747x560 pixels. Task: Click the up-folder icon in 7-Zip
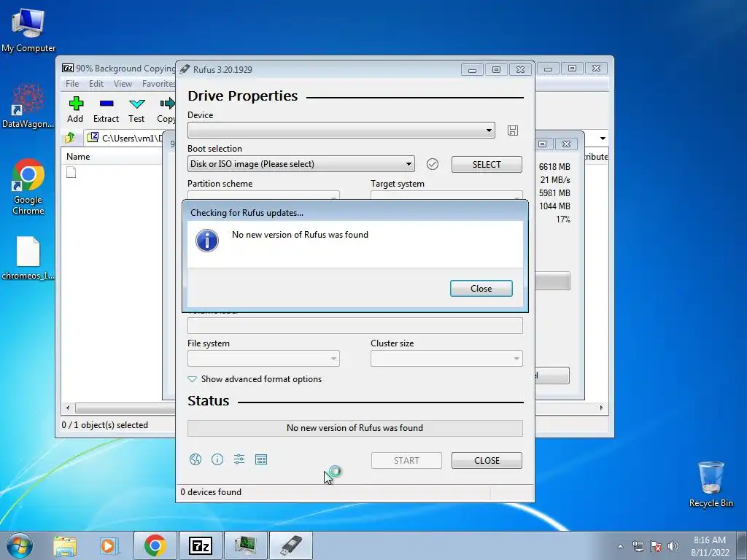(x=70, y=138)
